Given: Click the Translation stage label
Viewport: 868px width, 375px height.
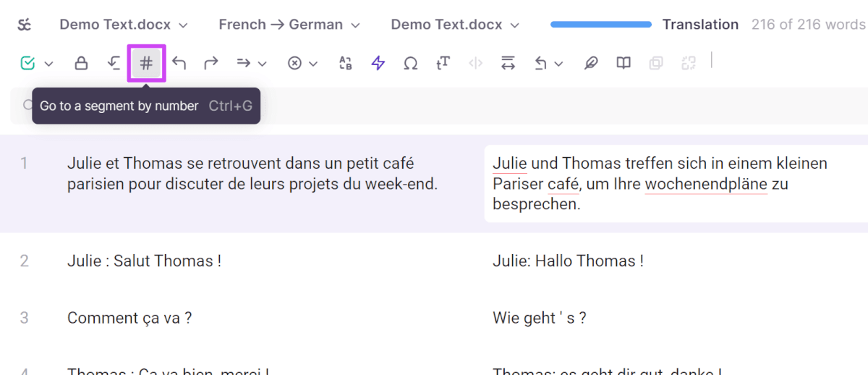Looking at the screenshot, I should click(700, 25).
